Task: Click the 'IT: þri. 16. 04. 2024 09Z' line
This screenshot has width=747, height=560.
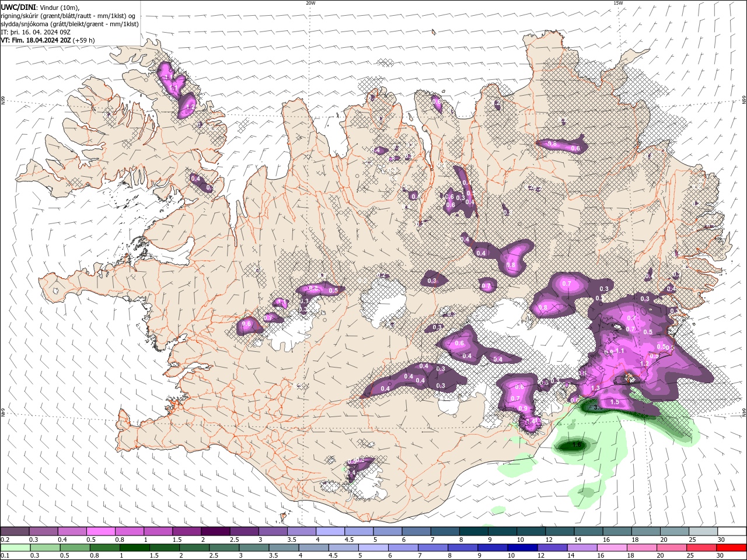Action: click(36, 32)
